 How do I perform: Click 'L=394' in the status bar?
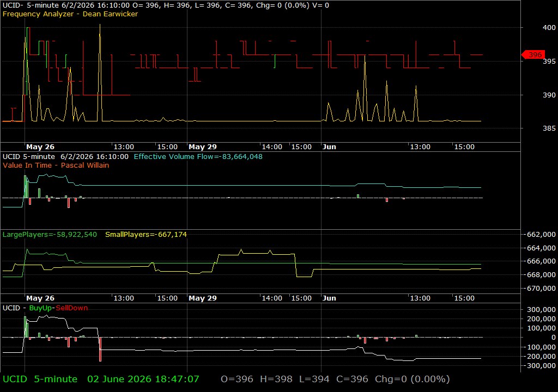(314, 379)
